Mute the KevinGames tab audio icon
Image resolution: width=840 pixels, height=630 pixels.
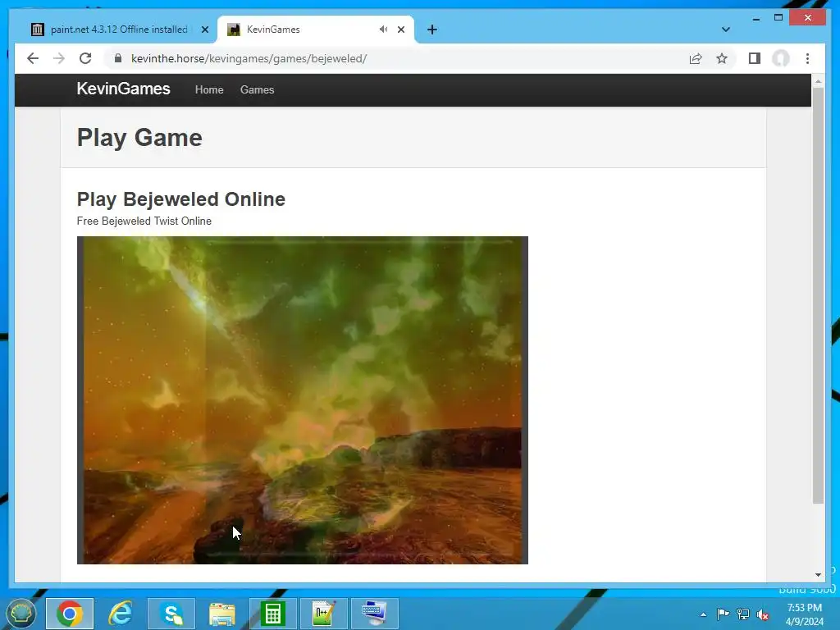click(x=384, y=30)
